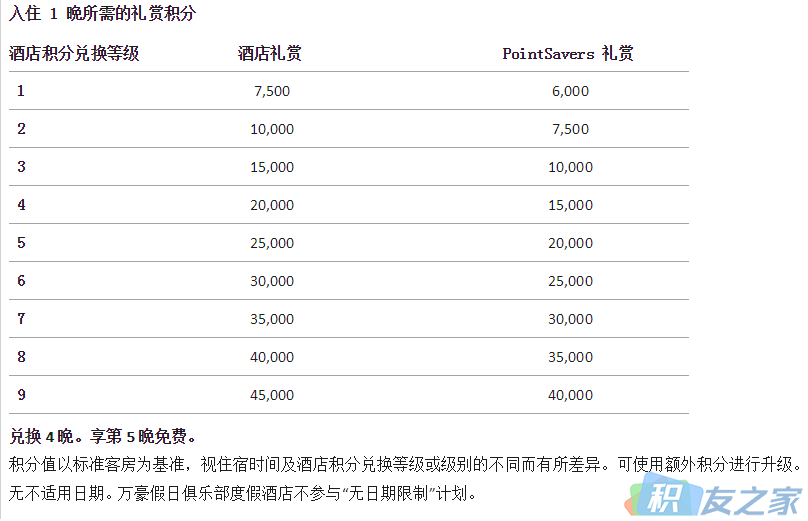
Task: Click "25,000" in the level 6 row
Action: click(x=570, y=281)
